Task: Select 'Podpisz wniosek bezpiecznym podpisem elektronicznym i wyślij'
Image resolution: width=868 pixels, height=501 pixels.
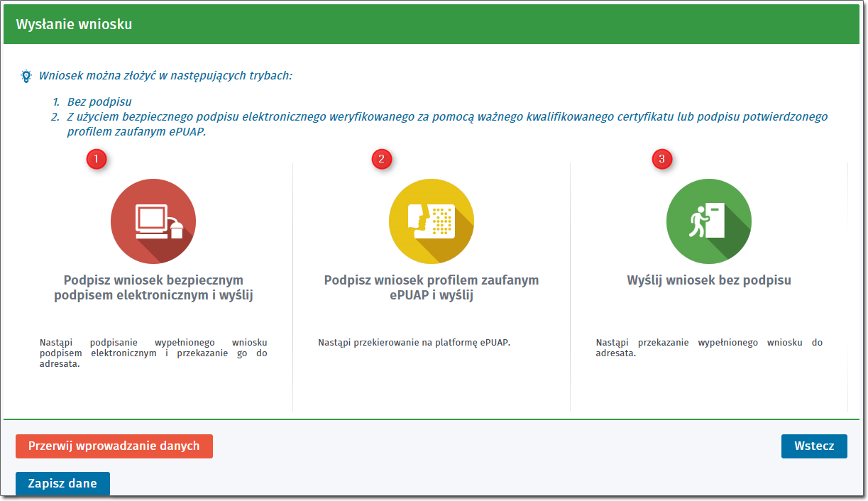Action: tap(153, 287)
